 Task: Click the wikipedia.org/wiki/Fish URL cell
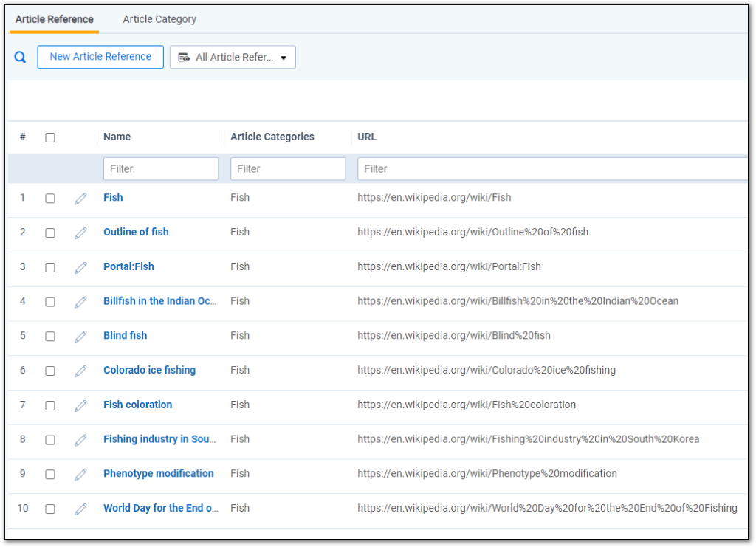[434, 198]
